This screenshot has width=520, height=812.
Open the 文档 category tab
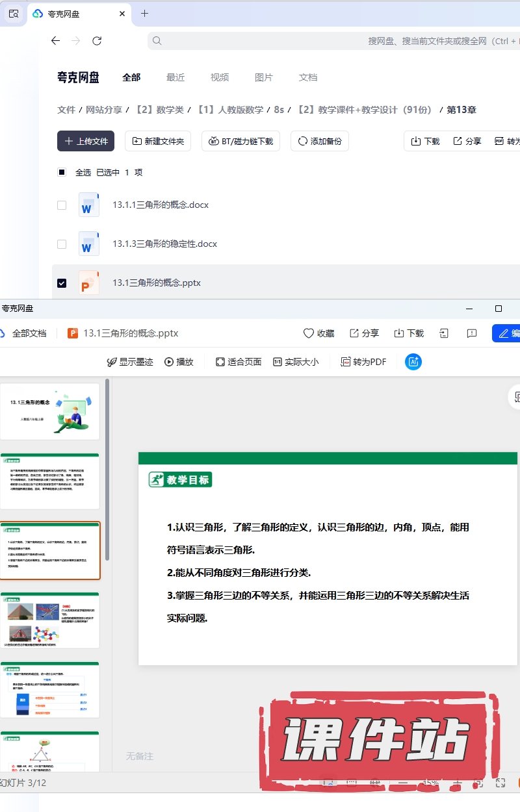pos(308,77)
